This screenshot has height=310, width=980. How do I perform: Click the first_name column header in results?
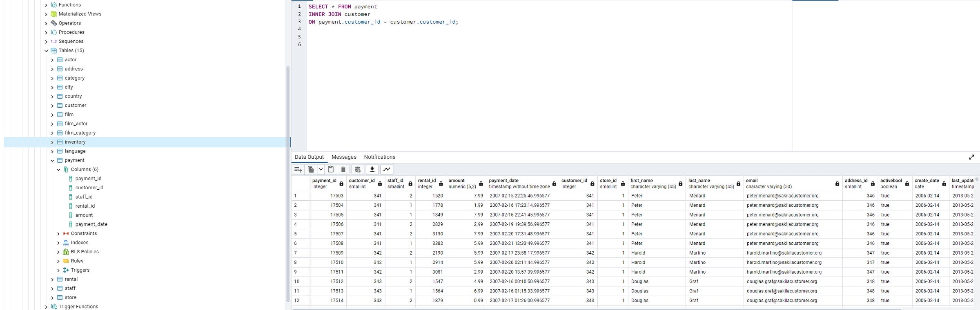click(657, 184)
